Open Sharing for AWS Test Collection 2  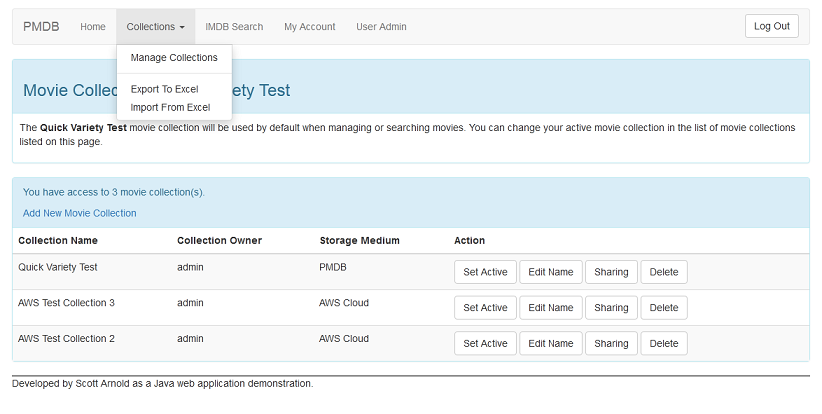(611, 343)
